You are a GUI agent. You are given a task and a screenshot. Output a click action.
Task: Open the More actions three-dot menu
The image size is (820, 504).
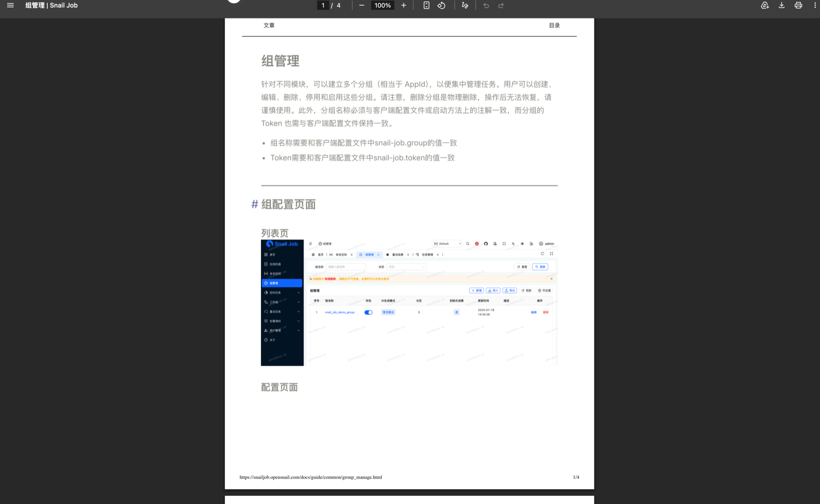click(x=815, y=6)
